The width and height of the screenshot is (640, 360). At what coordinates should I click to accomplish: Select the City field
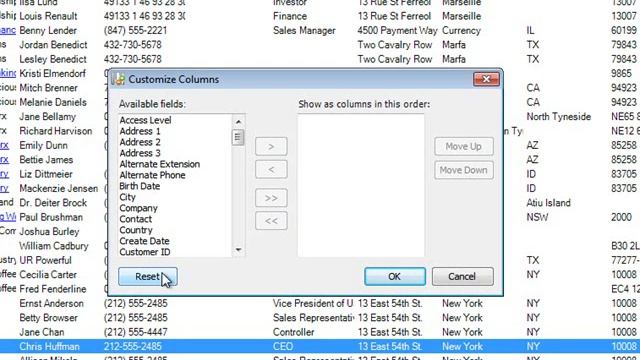pyautogui.click(x=127, y=197)
